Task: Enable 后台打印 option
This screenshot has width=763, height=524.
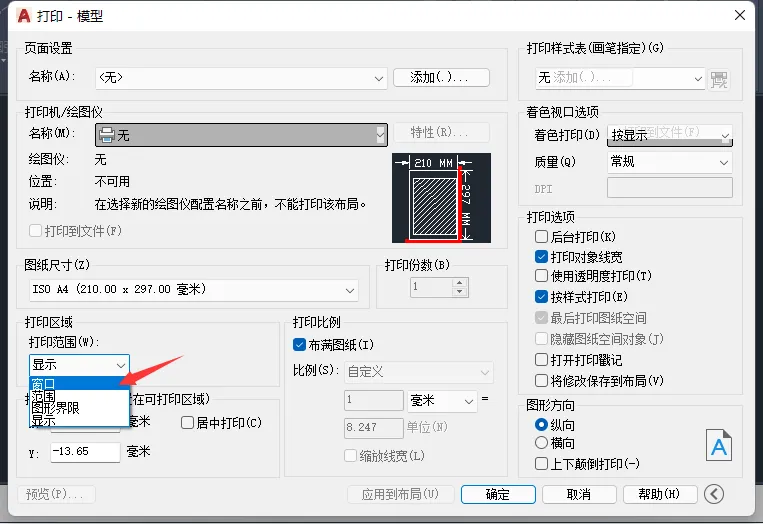Action: pyautogui.click(x=541, y=237)
